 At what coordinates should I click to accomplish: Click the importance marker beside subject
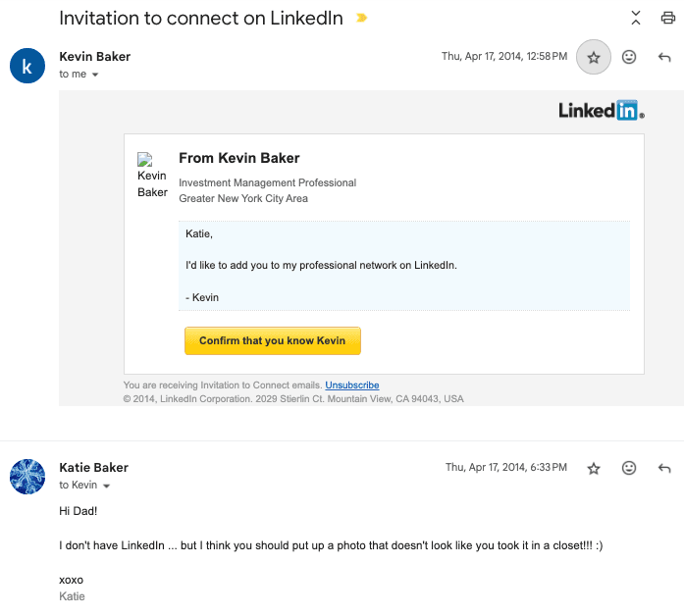362,19
